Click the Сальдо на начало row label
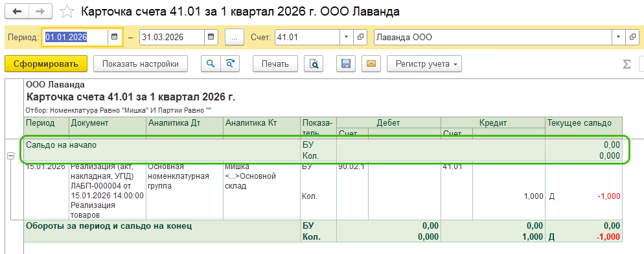 pyautogui.click(x=62, y=144)
